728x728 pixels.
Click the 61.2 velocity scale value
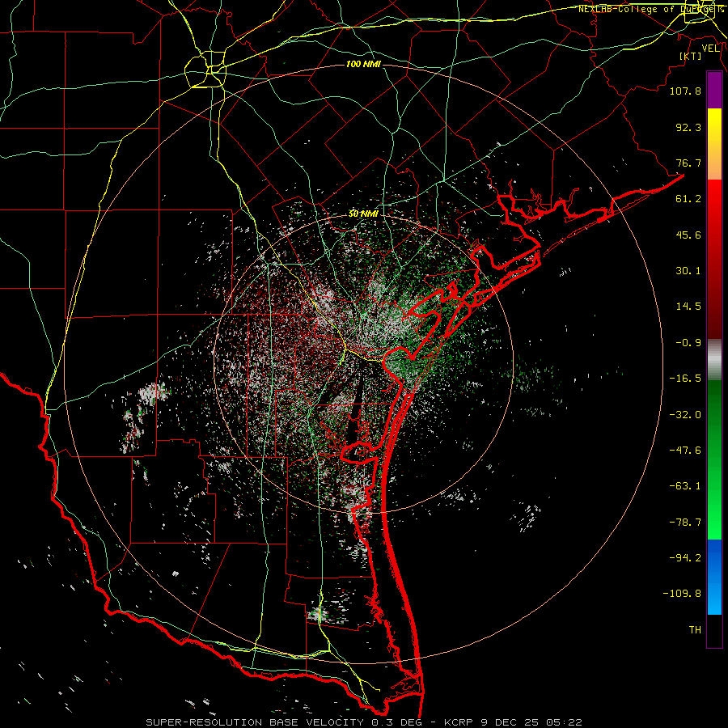(x=688, y=199)
